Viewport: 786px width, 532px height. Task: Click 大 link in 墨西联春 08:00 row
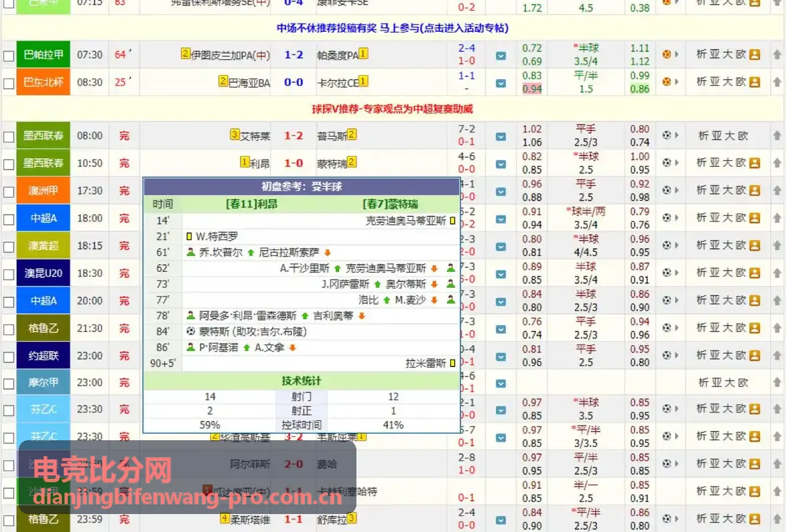[729, 136]
